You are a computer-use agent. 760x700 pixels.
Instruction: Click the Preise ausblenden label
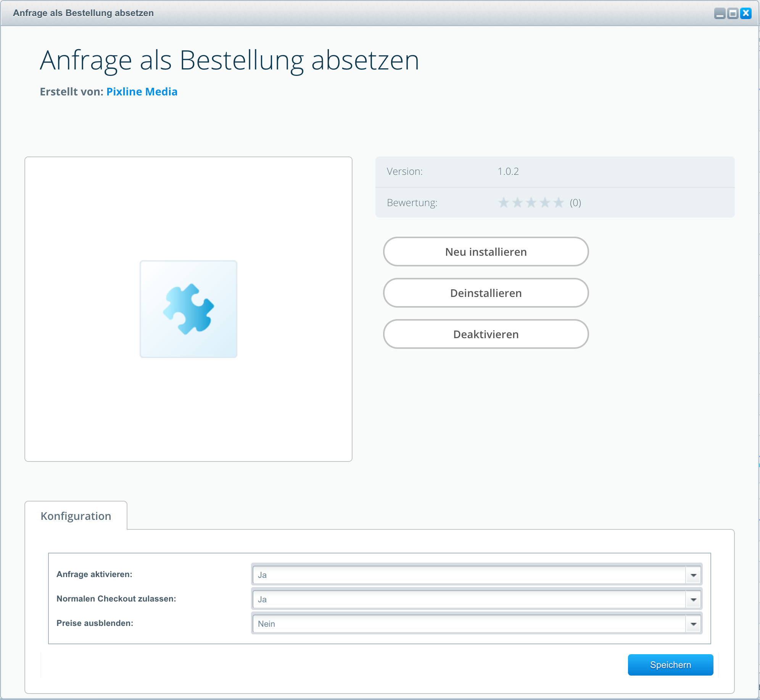click(95, 623)
